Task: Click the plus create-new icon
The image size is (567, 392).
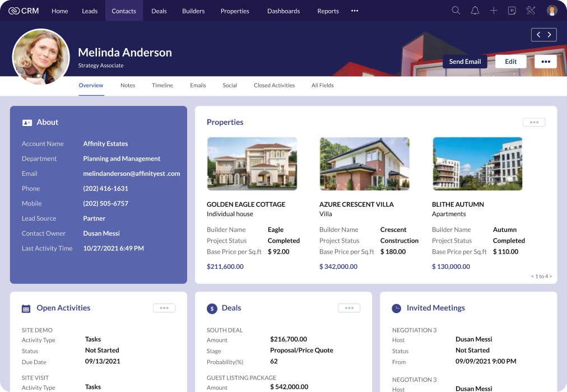Action: tap(494, 11)
